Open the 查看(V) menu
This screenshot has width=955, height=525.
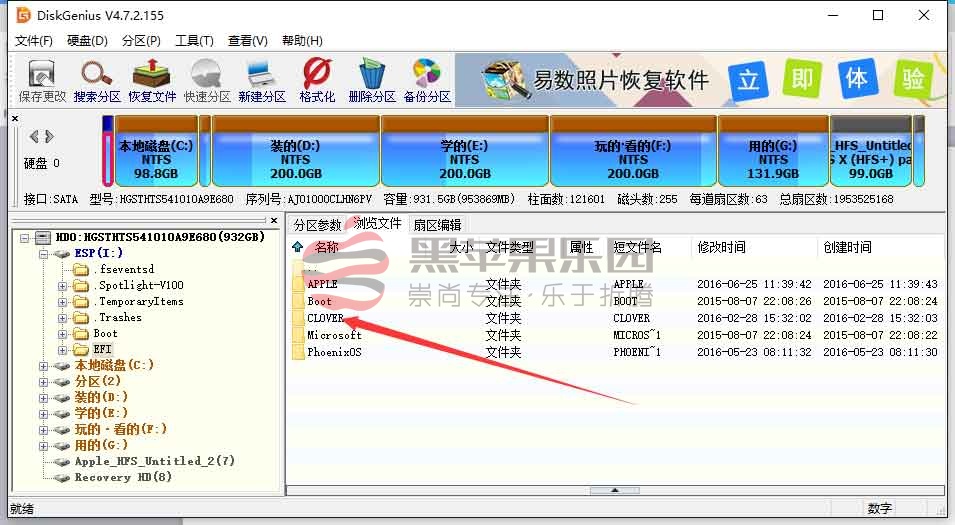(247, 41)
